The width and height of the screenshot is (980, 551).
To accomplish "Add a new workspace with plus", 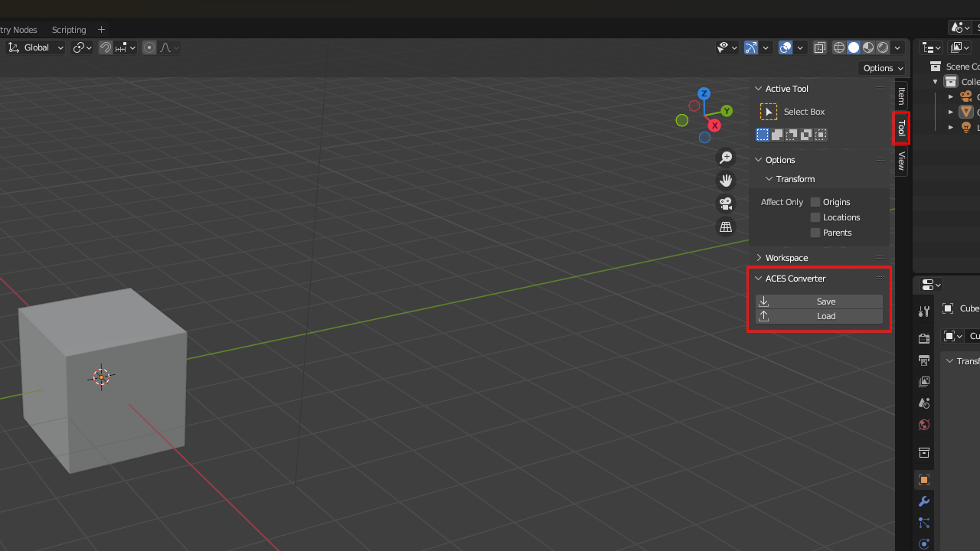I will pyautogui.click(x=102, y=30).
